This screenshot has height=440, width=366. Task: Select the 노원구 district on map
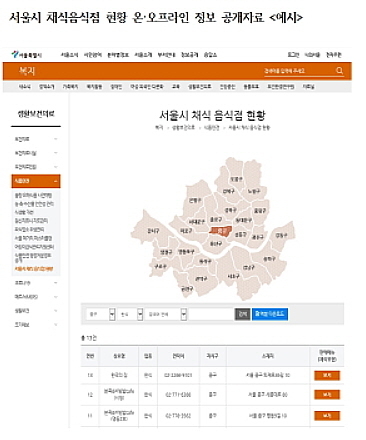click(x=253, y=191)
